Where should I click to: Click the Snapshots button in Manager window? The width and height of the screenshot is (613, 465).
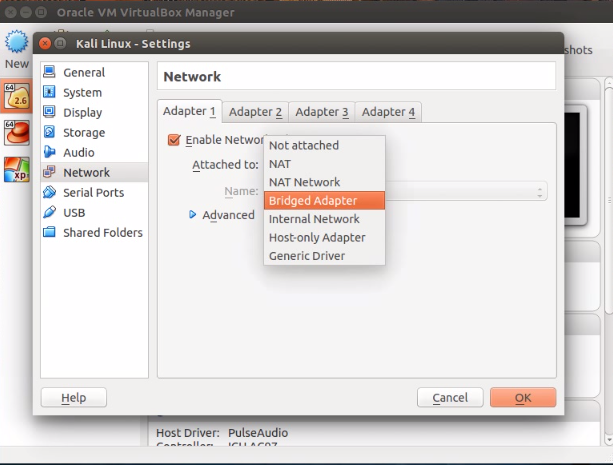point(578,50)
